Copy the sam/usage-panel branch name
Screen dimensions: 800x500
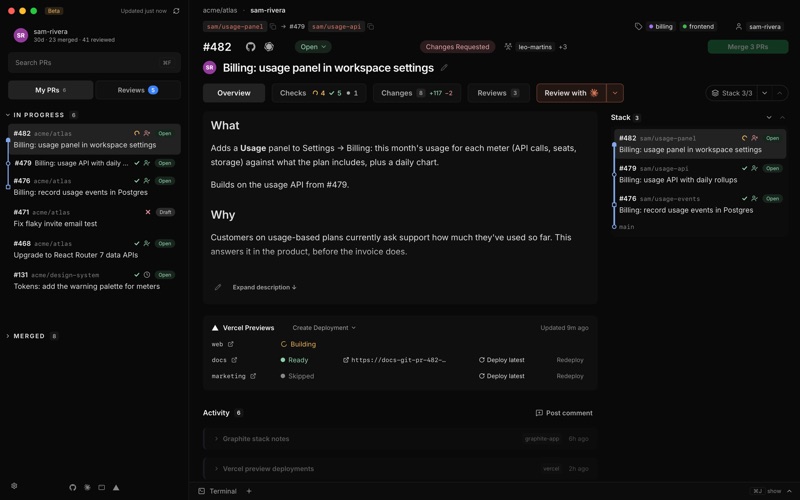click(x=273, y=27)
